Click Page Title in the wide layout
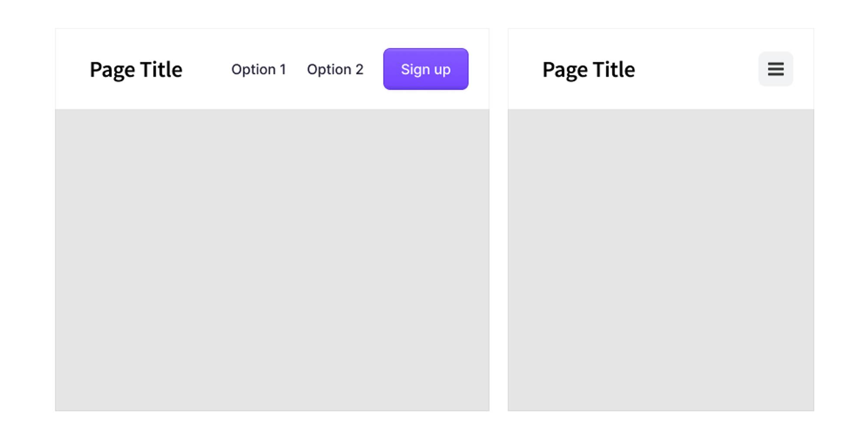The width and height of the screenshot is (868, 438). [x=136, y=70]
